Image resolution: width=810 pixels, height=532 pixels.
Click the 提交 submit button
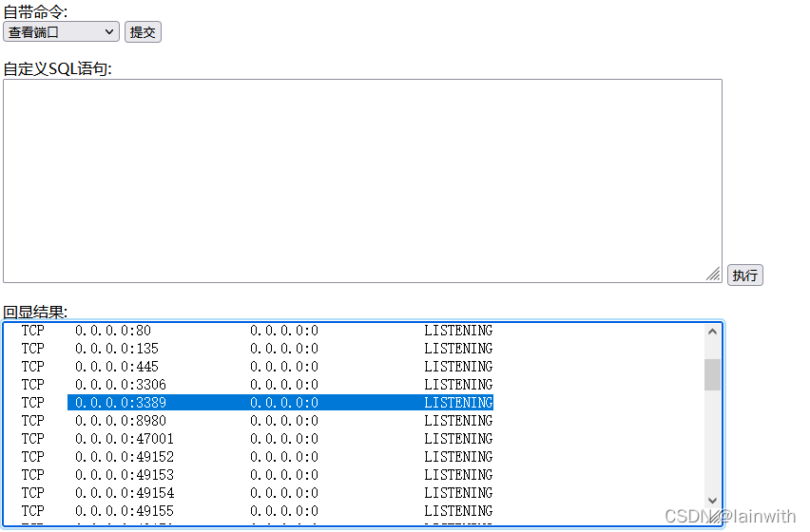(x=144, y=32)
